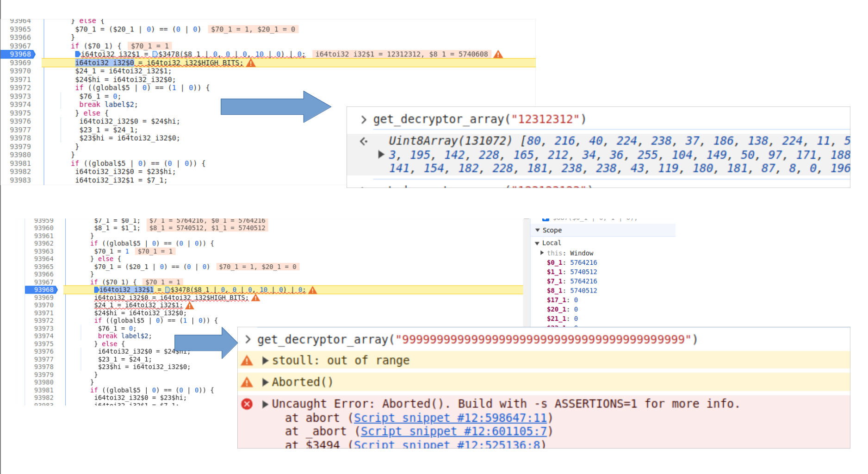
Task: Collapse the Scope section
Action: [x=538, y=230]
